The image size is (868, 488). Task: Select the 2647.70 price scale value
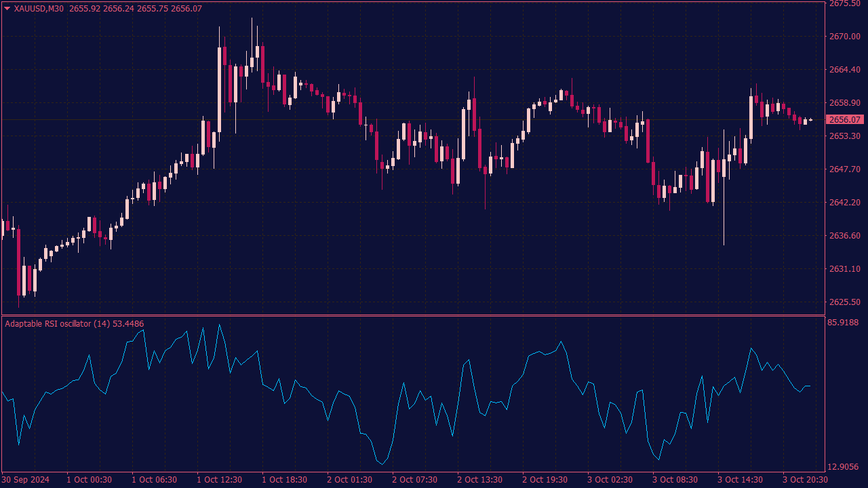844,169
